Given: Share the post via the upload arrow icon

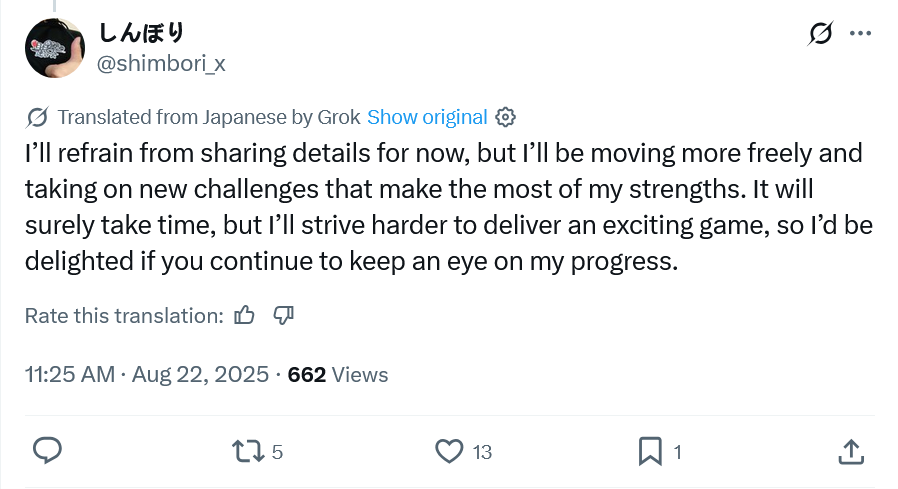Looking at the screenshot, I should [851, 451].
